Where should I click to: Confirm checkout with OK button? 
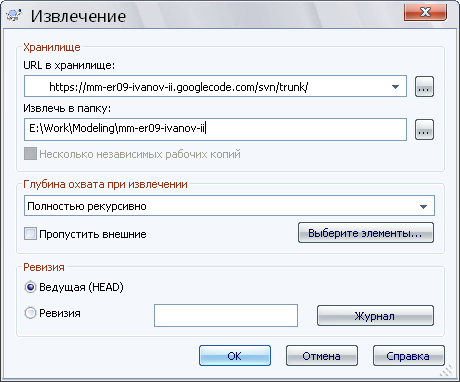click(x=235, y=356)
